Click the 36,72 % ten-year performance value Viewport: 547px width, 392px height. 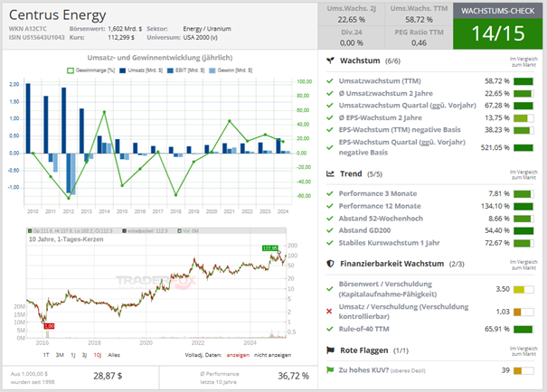pos(293,376)
